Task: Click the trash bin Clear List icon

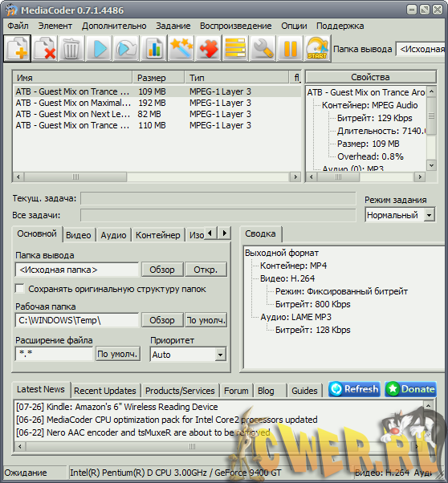Action: 71,48
